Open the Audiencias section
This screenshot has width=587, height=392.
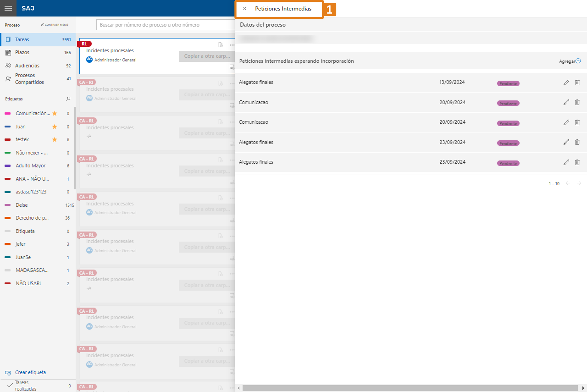click(38, 66)
